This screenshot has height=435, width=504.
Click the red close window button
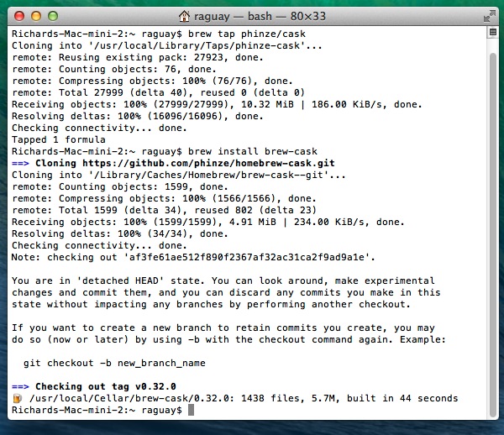click(x=19, y=16)
